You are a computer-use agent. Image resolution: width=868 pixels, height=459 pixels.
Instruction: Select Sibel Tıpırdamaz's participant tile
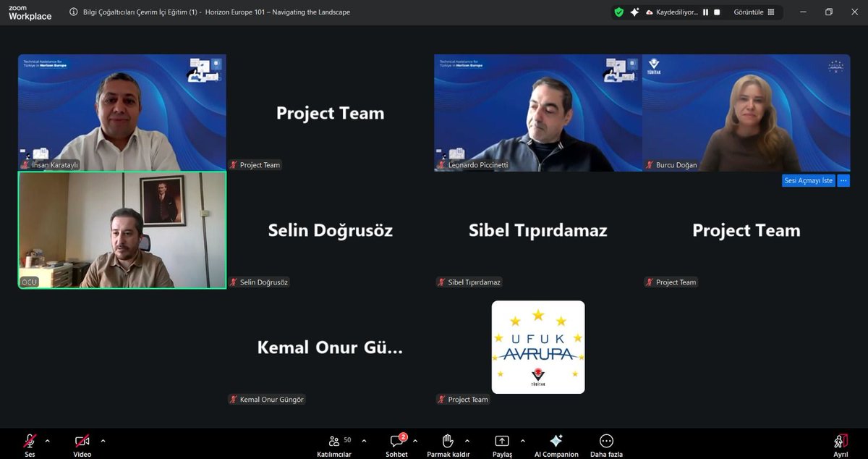pyautogui.click(x=538, y=230)
